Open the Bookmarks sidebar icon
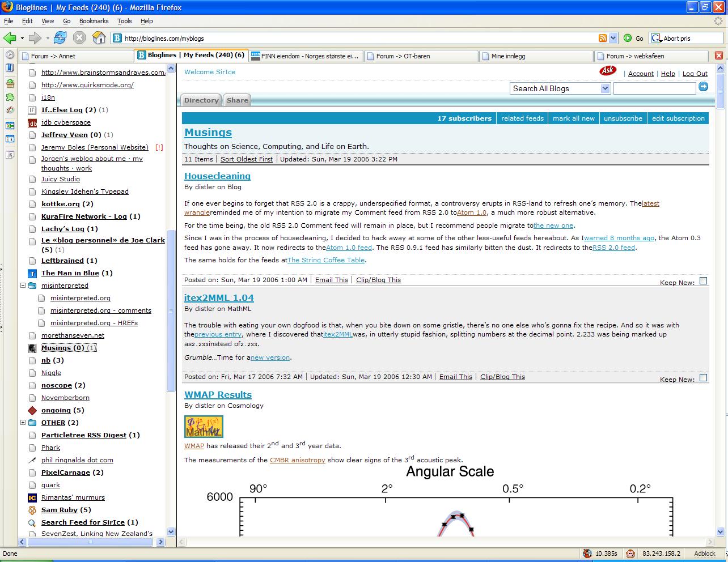 point(10,67)
